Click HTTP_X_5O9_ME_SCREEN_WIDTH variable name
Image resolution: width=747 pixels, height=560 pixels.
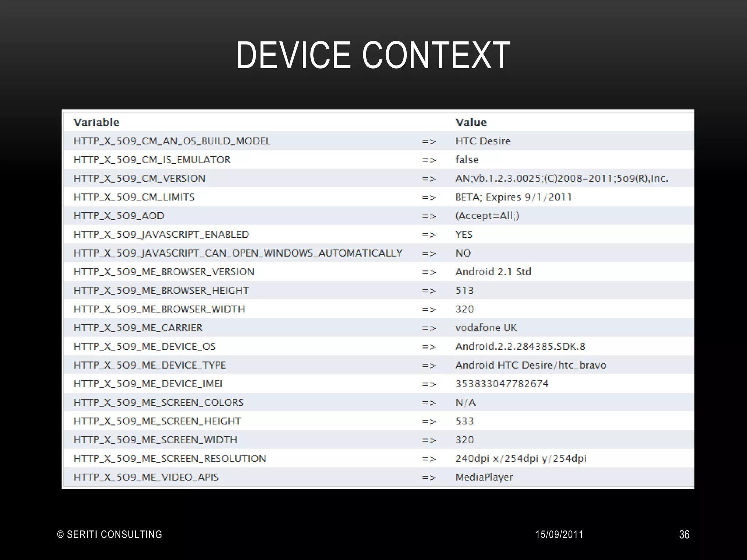[155, 440]
